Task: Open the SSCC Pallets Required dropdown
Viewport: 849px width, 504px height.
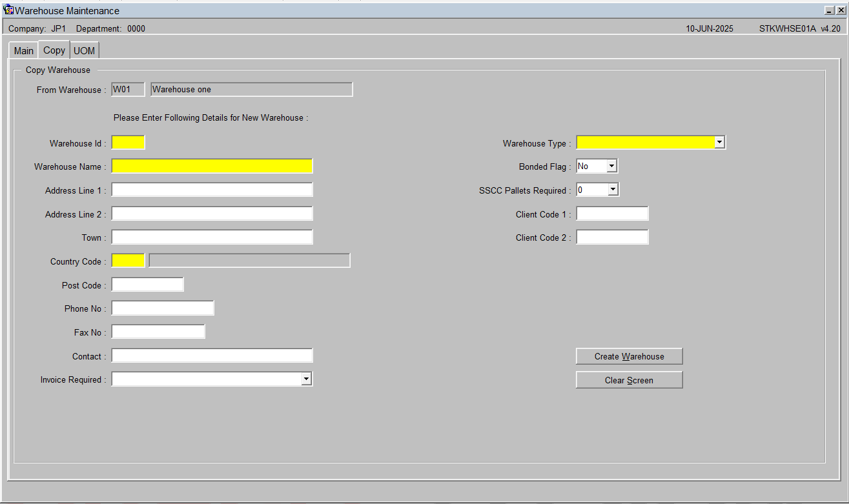Action: tap(613, 190)
